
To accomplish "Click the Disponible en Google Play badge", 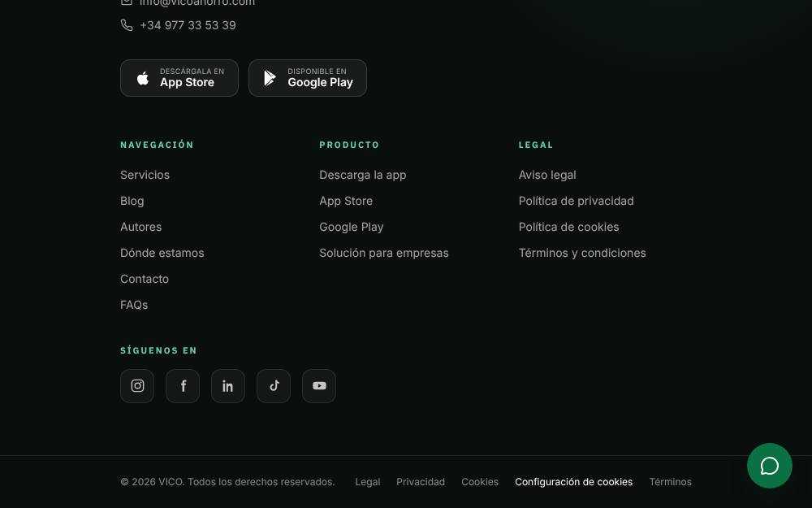I will click(x=308, y=78).
